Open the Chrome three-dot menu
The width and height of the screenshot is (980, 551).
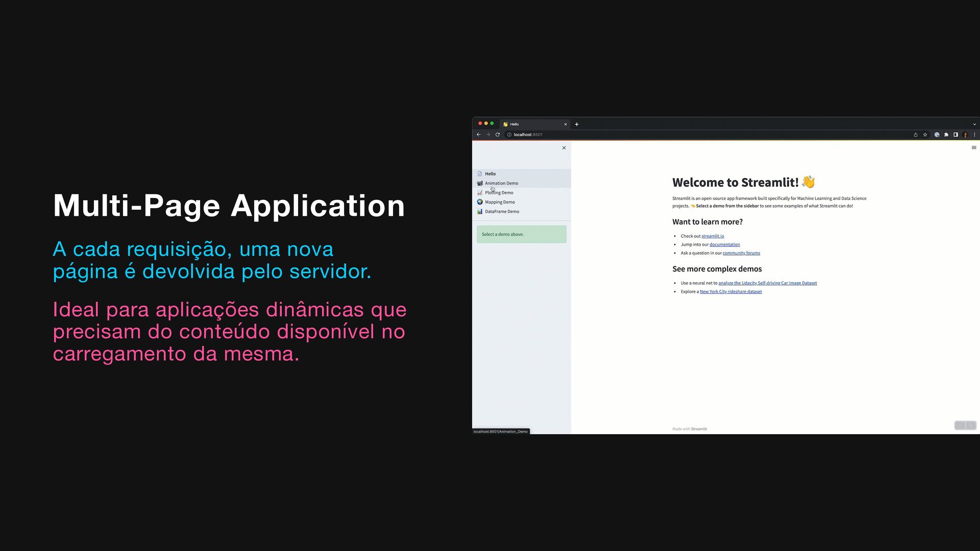974,135
